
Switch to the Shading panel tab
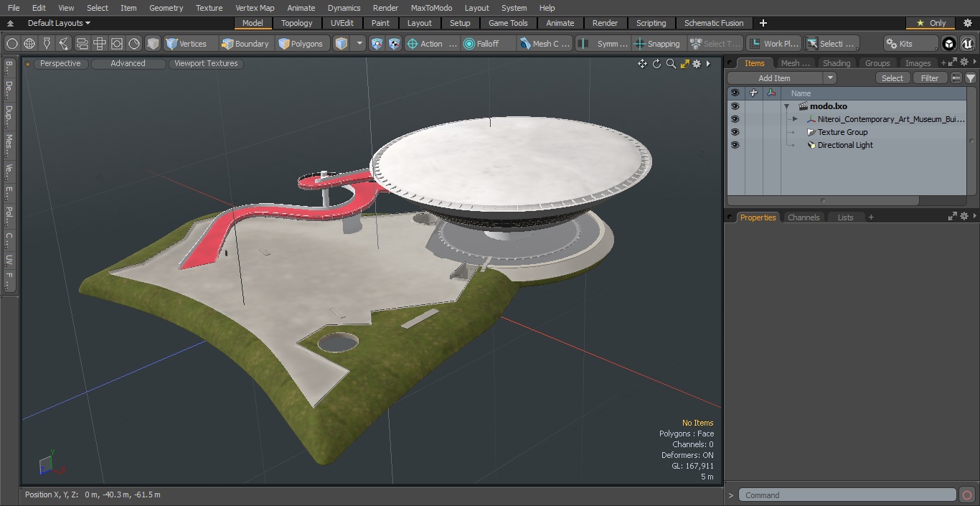pyautogui.click(x=837, y=63)
